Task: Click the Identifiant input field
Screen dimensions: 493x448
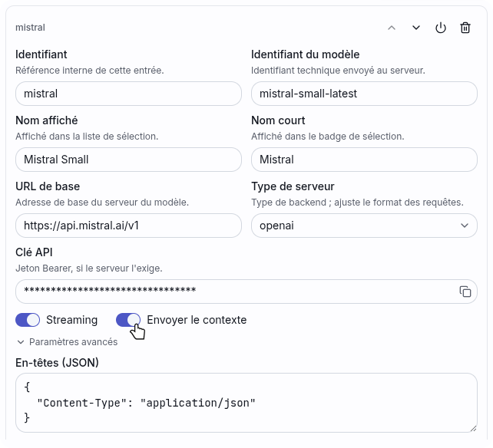Action: click(128, 94)
